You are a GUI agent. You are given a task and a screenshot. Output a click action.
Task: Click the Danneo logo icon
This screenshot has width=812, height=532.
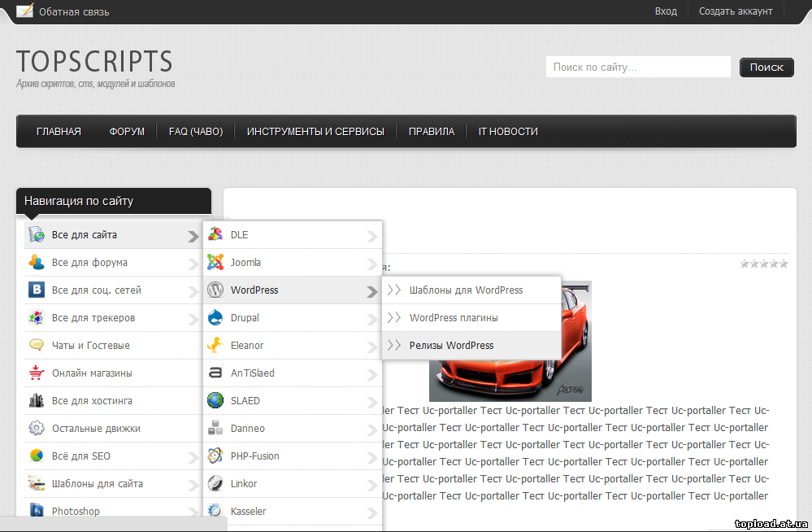[x=215, y=428]
